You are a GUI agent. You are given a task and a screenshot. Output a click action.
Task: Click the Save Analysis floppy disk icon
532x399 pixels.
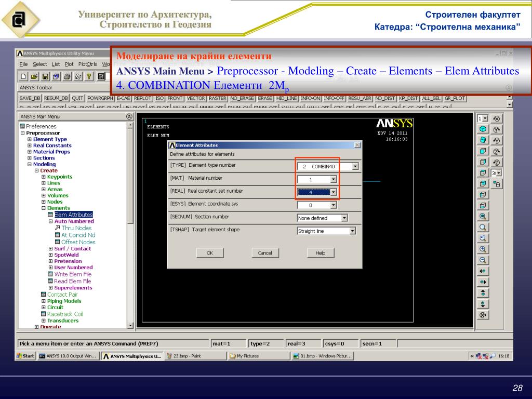pyautogui.click(x=45, y=76)
